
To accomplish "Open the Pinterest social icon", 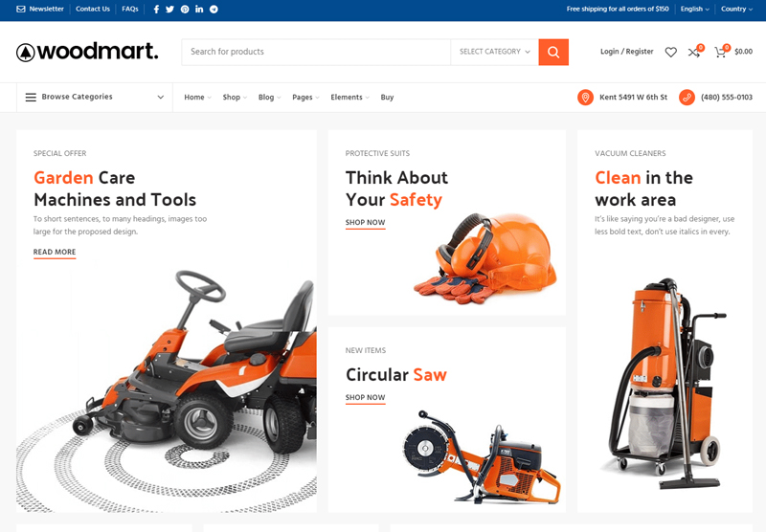I will click(185, 9).
